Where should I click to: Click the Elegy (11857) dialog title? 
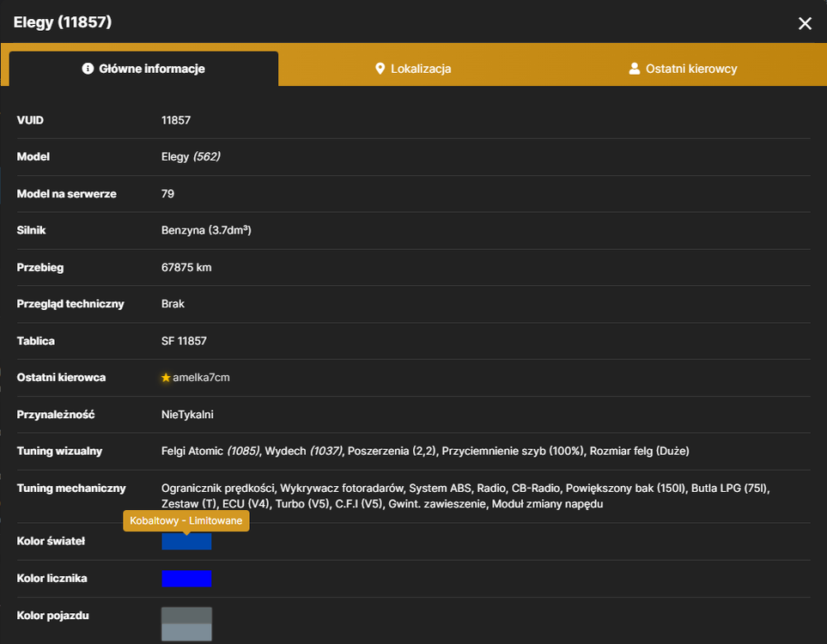pos(63,22)
